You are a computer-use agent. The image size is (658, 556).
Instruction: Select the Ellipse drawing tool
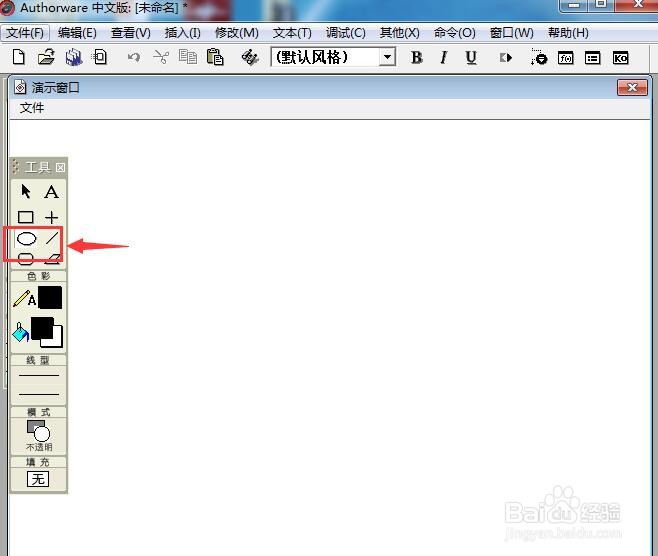coord(26,239)
